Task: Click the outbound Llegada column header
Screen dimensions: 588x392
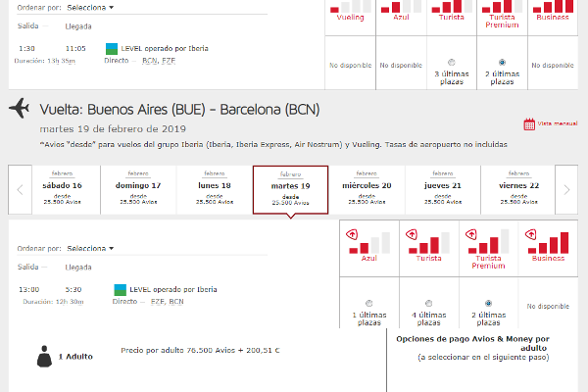Action: (x=78, y=26)
